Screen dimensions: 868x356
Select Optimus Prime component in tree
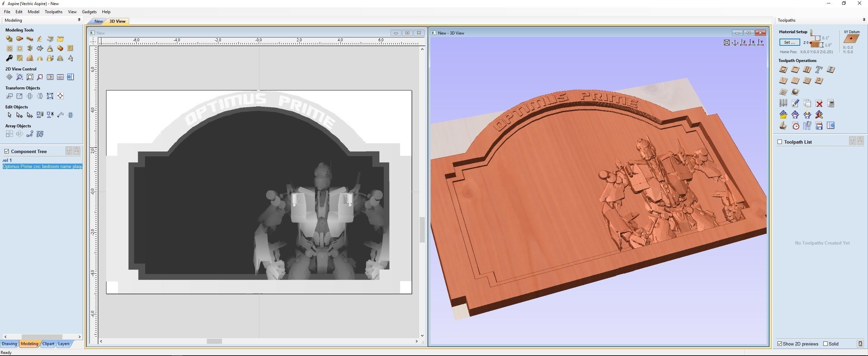[42, 167]
